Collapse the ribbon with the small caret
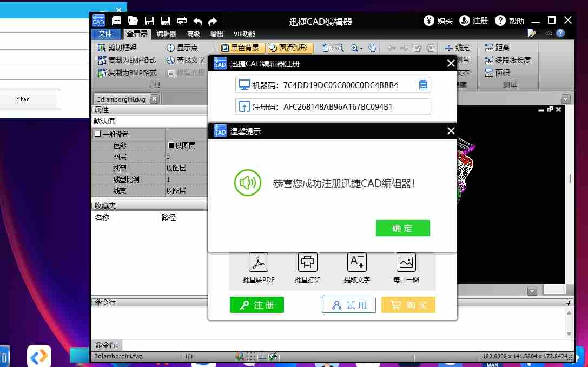 (x=550, y=33)
